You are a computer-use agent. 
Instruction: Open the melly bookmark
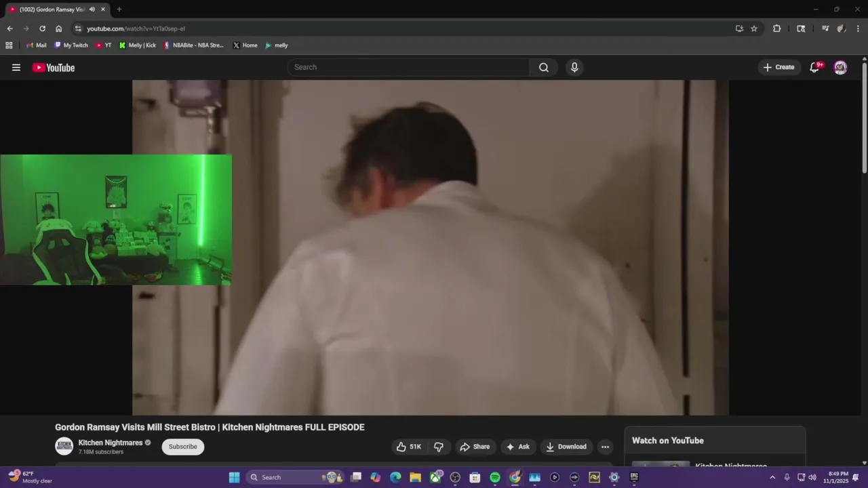click(x=276, y=45)
